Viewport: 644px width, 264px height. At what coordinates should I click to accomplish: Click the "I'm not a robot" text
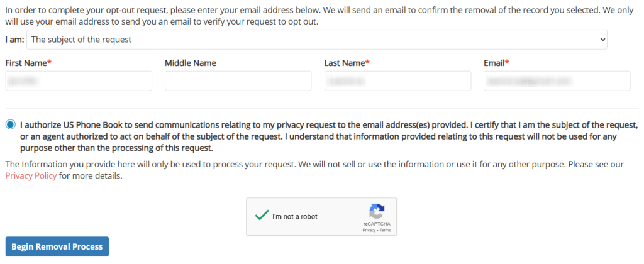[295, 217]
